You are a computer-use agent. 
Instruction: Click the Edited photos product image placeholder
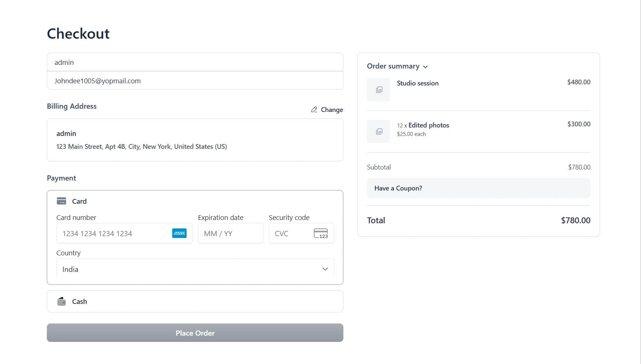click(x=378, y=132)
